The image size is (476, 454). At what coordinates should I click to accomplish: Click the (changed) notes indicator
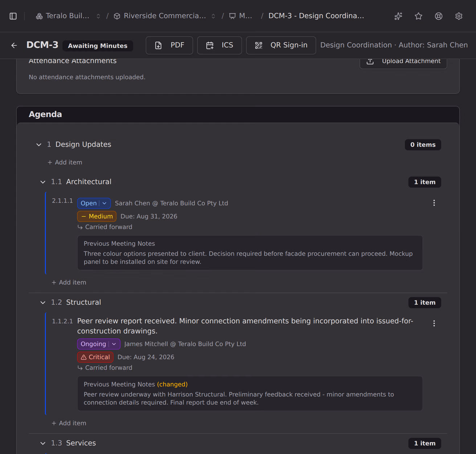click(x=172, y=384)
